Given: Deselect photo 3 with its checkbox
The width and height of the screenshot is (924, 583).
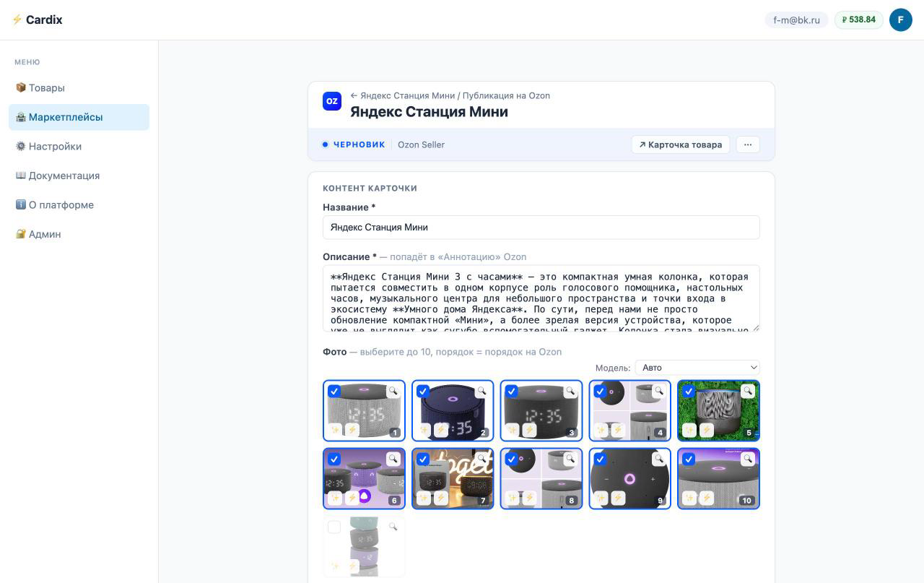Looking at the screenshot, I should [x=512, y=392].
